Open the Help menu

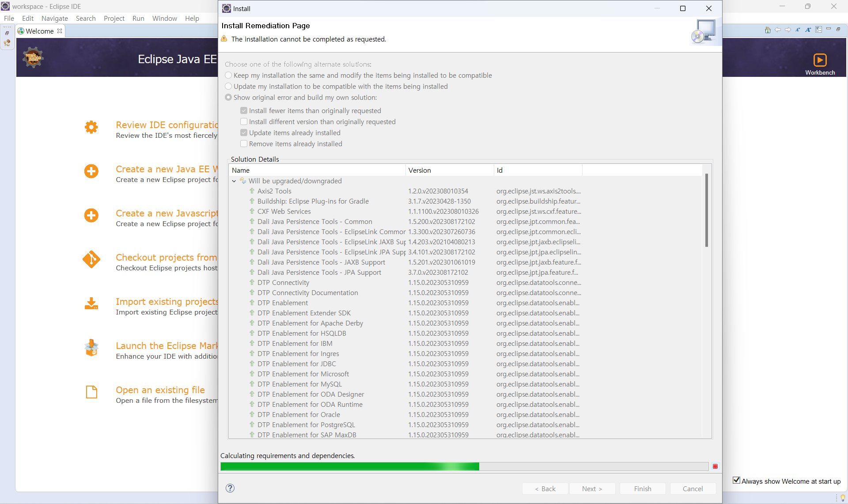[x=192, y=18]
